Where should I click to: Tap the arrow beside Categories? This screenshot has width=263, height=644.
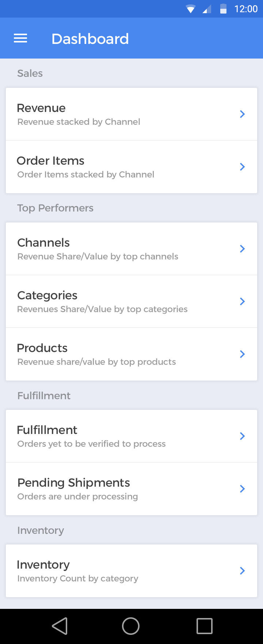(x=242, y=302)
